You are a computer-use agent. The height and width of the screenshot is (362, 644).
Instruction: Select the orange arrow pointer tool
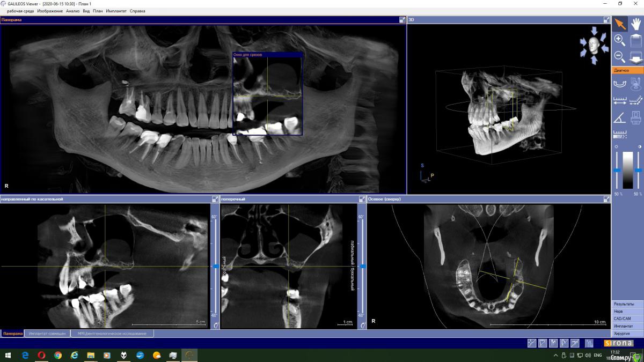(619, 24)
